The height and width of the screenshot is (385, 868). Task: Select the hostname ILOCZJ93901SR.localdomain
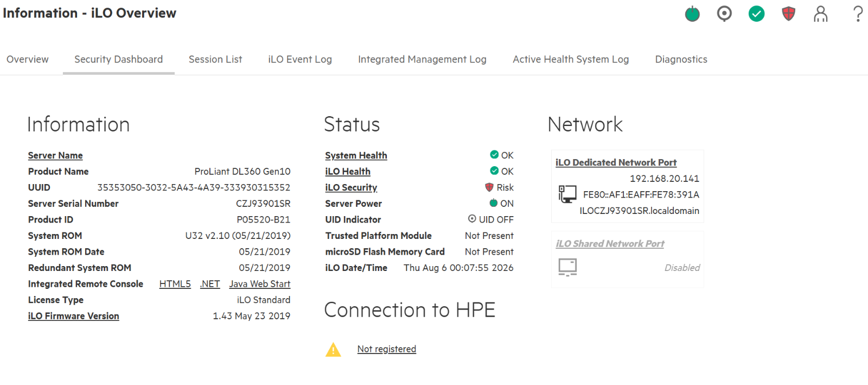click(640, 211)
